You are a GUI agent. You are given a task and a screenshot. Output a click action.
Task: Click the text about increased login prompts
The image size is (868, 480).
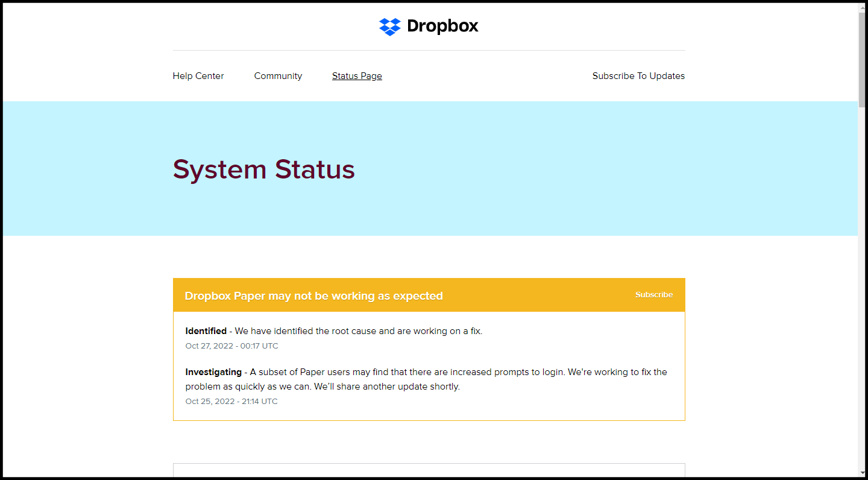point(426,379)
